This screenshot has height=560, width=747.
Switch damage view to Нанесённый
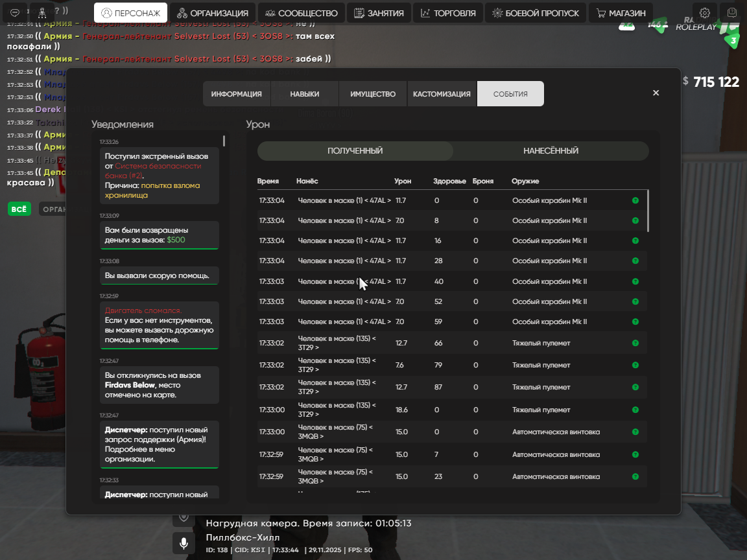pos(551,151)
